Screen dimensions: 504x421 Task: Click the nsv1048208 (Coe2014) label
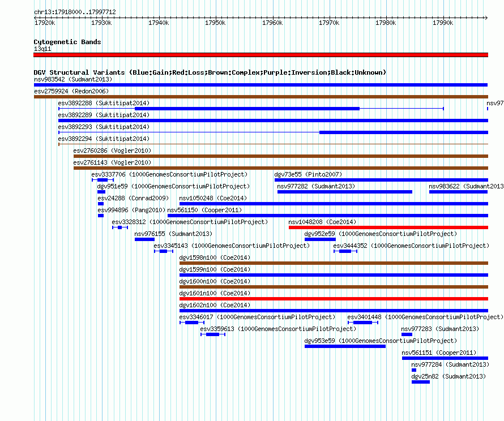click(x=322, y=222)
